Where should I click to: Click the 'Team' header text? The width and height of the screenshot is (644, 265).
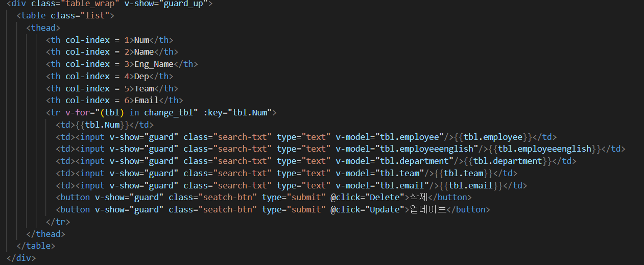point(144,89)
